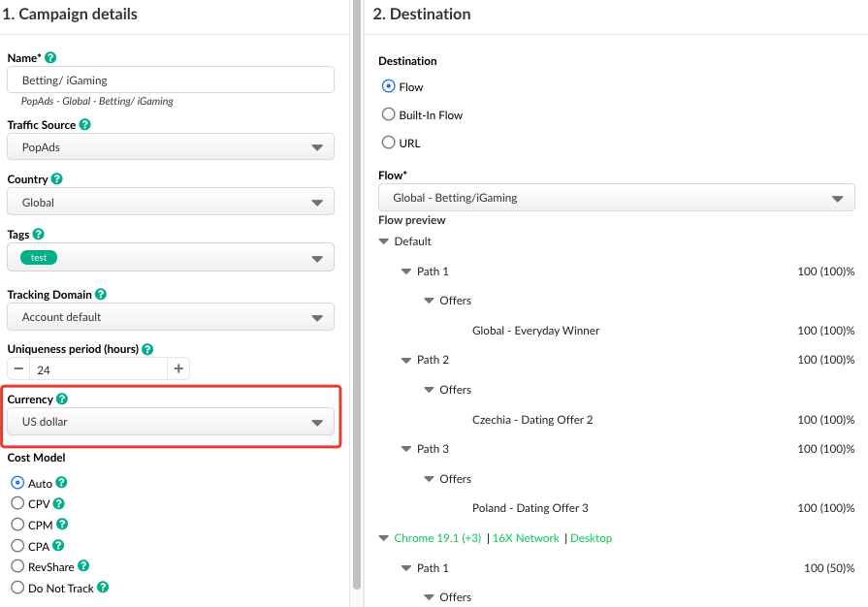The width and height of the screenshot is (868, 607).
Task: Collapse the Default flow tree node
Action: point(384,241)
